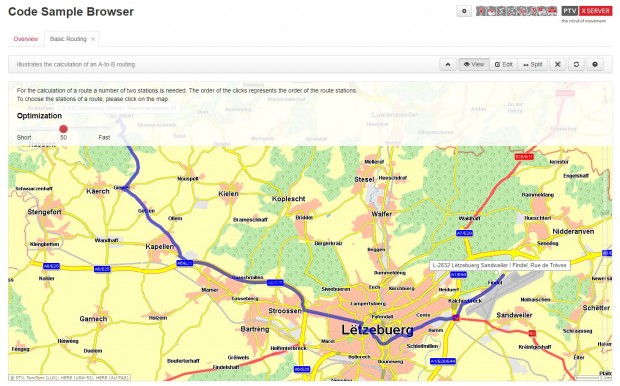Switch to Edit mode
The image size is (620, 386).
[x=504, y=64]
